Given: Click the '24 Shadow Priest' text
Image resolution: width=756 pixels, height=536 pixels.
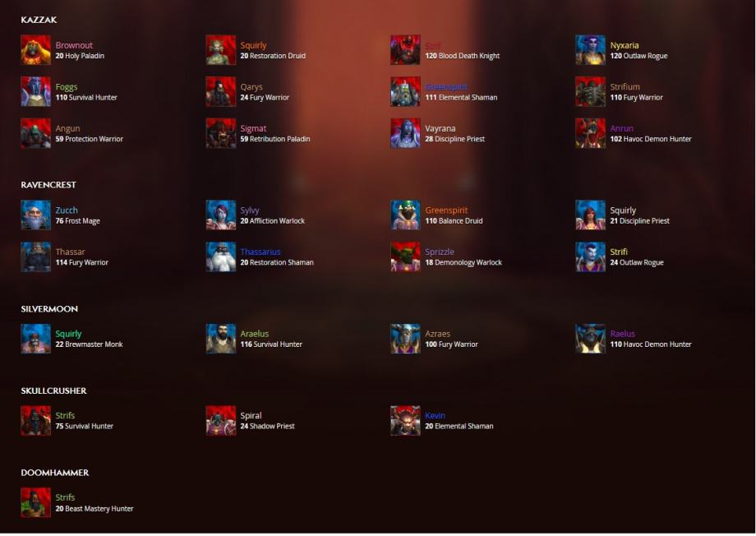Looking at the screenshot, I should pyautogui.click(x=268, y=427).
